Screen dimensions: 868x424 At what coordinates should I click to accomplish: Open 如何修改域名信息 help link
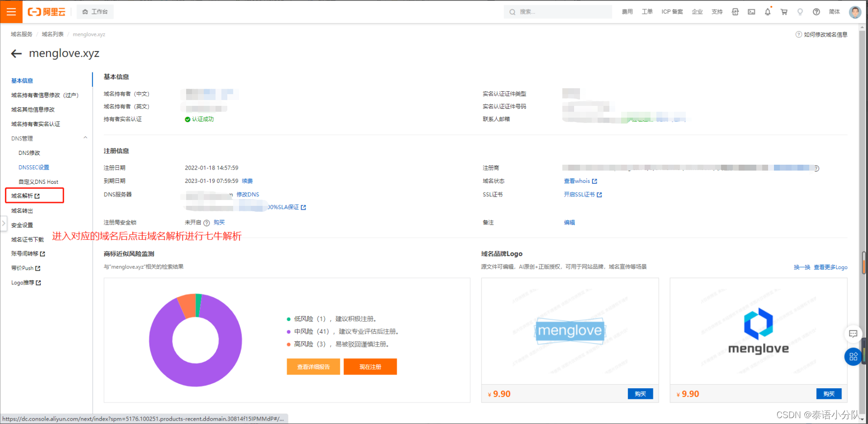tap(821, 34)
